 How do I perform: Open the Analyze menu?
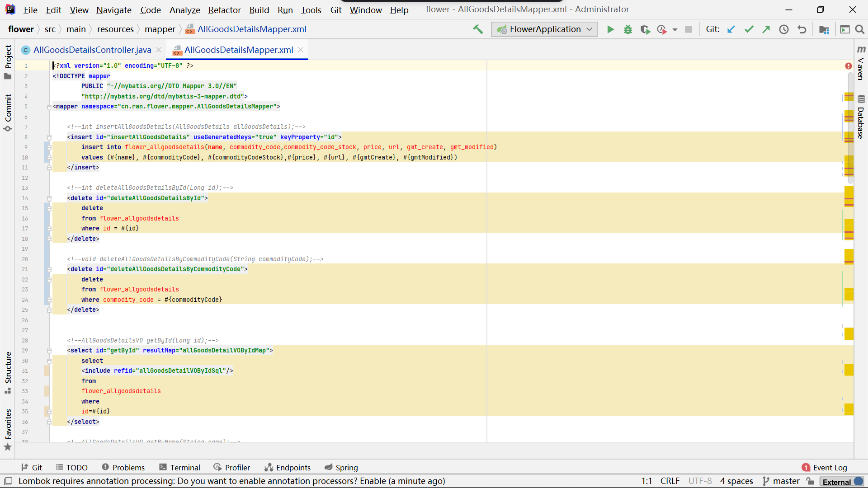point(184,10)
